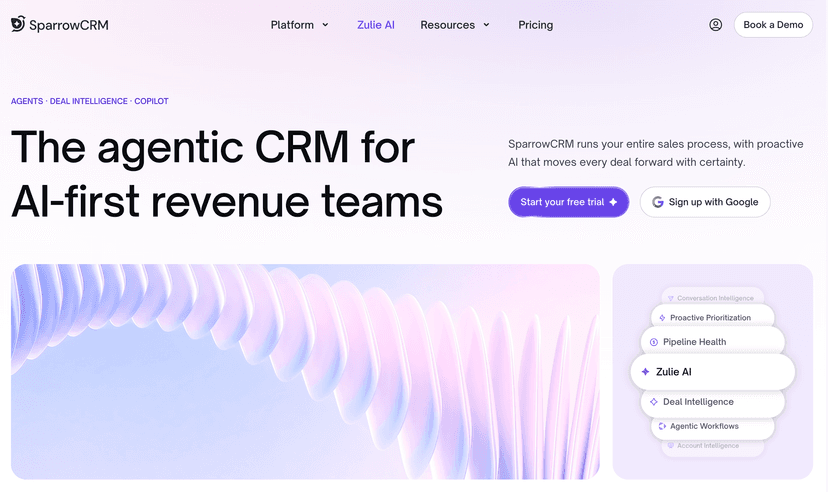Image resolution: width=828 pixels, height=492 pixels.
Task: Select the Conversation Intelligence feature pill
Action: [713, 296]
